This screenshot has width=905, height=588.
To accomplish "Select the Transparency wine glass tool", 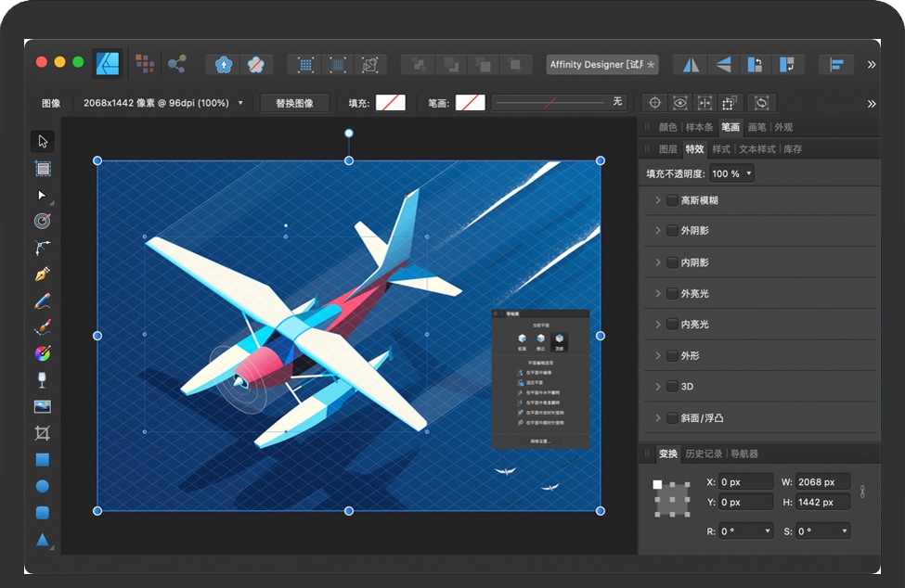I will coord(43,380).
